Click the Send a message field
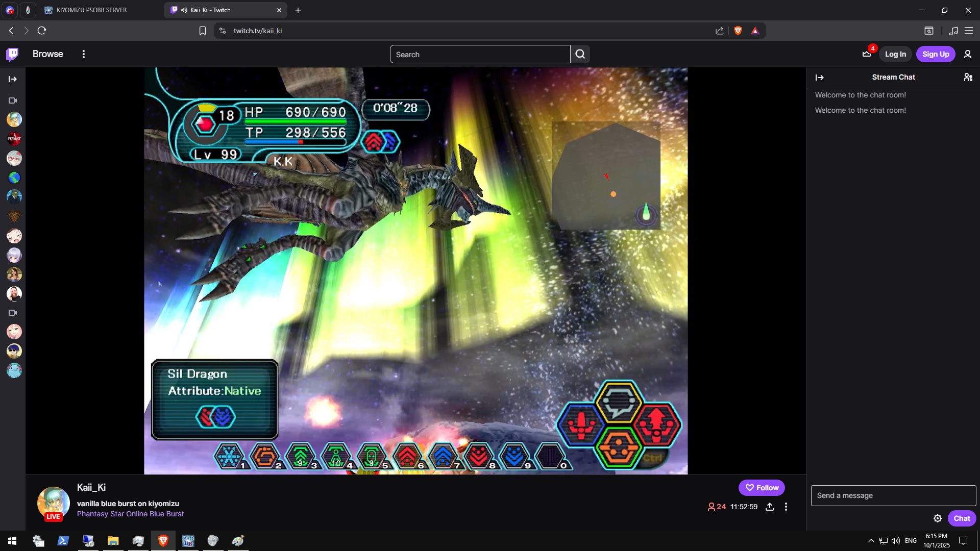980x551 pixels. point(893,495)
